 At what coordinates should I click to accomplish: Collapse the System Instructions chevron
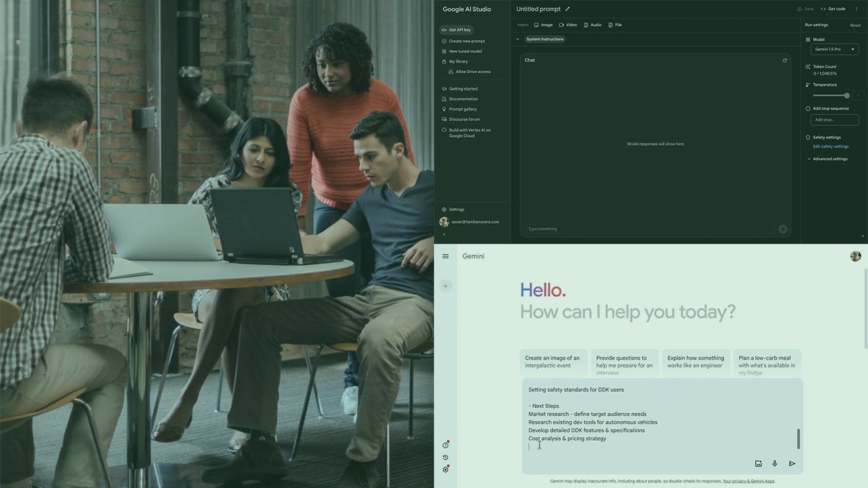pyautogui.click(x=517, y=39)
